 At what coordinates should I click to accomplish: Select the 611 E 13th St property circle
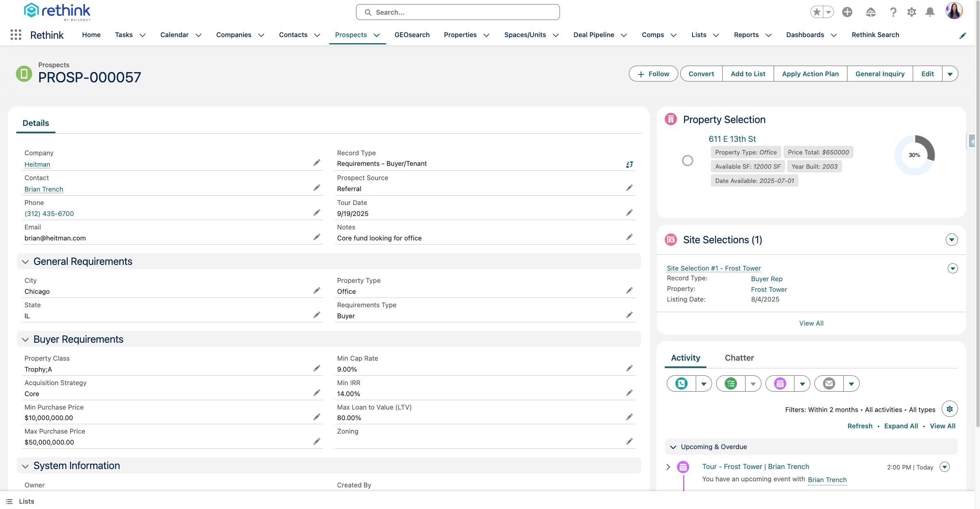coord(688,161)
